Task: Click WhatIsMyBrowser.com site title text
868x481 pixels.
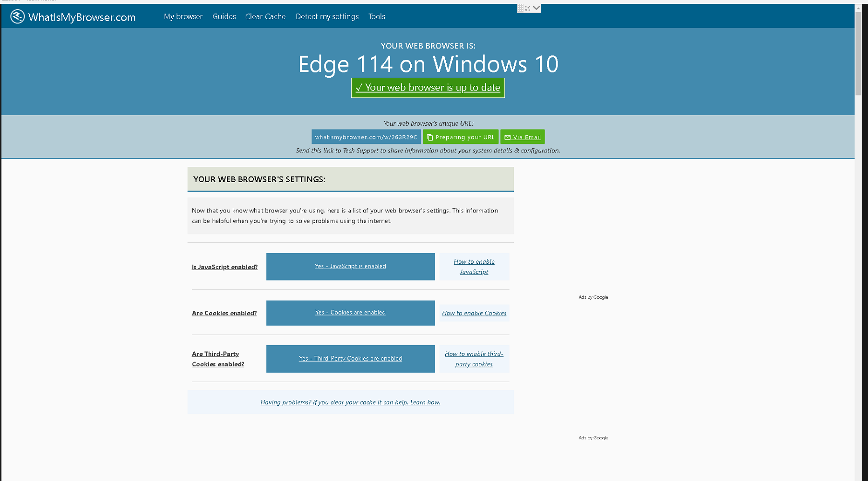Action: point(82,17)
